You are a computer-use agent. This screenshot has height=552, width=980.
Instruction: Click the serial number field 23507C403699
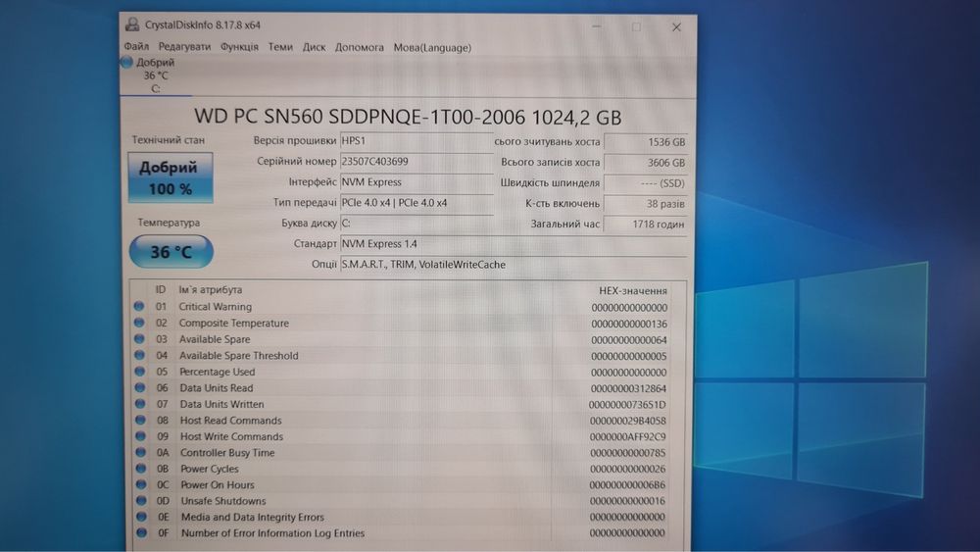click(x=416, y=162)
